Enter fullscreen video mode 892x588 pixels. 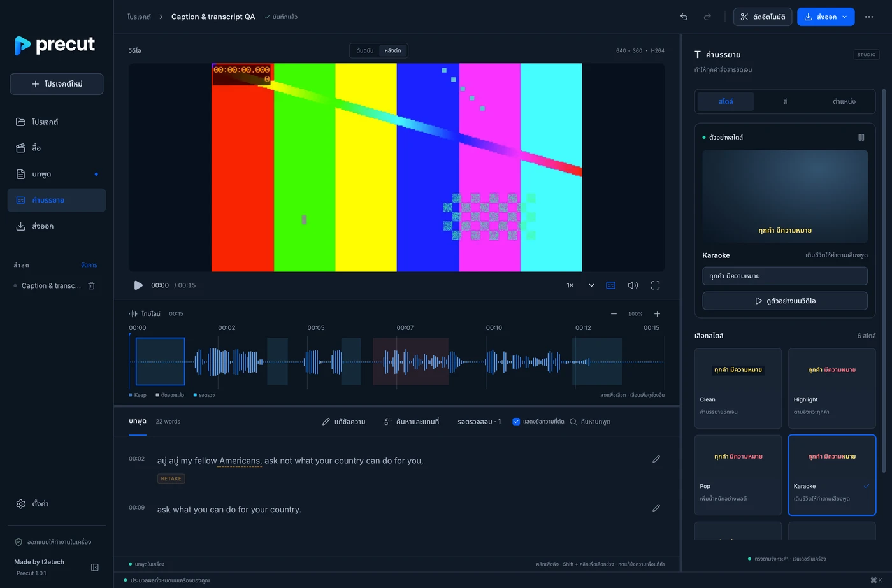click(655, 285)
